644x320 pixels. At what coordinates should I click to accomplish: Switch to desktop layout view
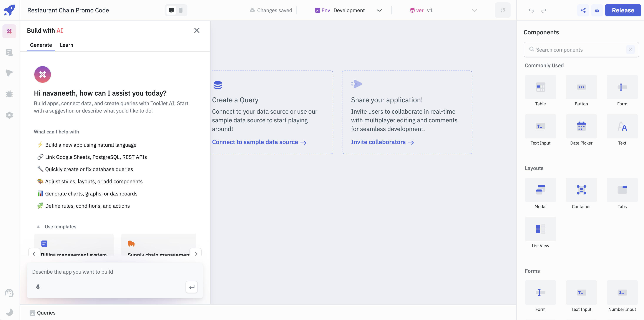pos(171,10)
